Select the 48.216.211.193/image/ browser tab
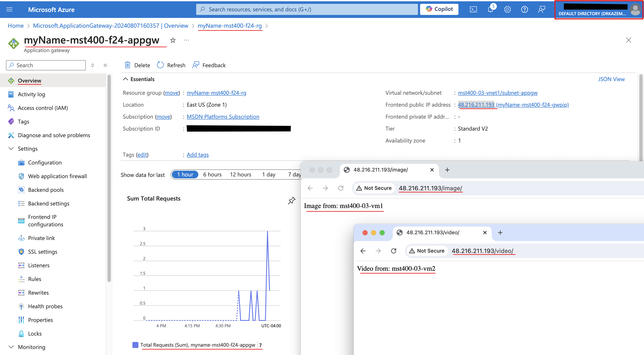The height and width of the screenshot is (355, 644). point(389,170)
